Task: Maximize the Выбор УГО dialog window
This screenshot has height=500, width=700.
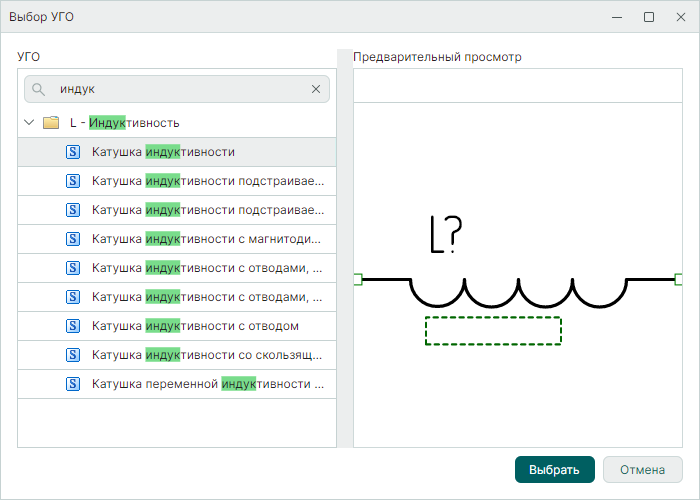Action: click(x=649, y=17)
